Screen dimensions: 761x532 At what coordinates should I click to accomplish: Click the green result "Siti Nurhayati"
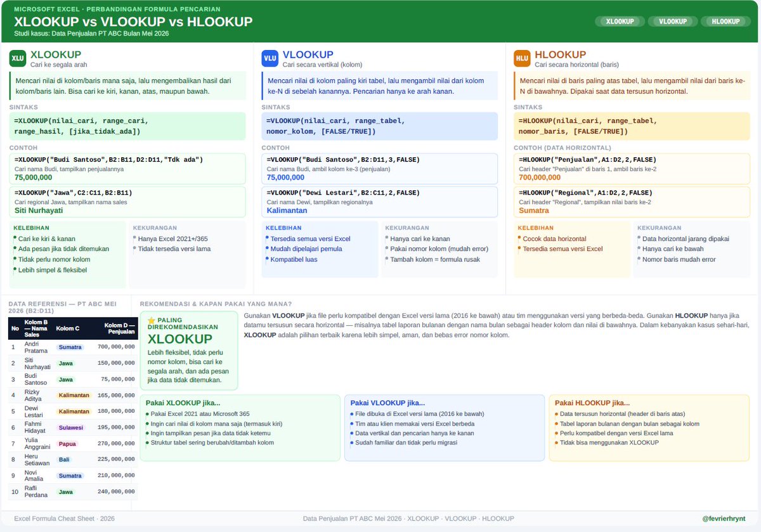point(39,210)
